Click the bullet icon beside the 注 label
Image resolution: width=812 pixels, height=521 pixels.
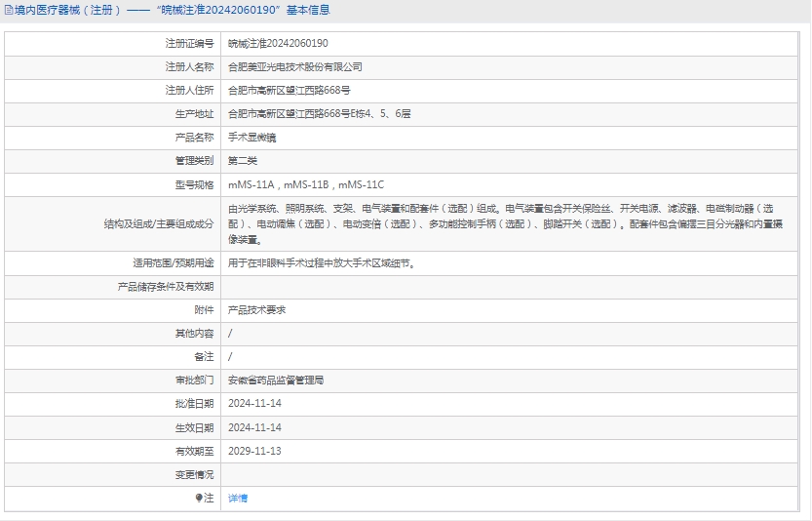click(x=199, y=498)
